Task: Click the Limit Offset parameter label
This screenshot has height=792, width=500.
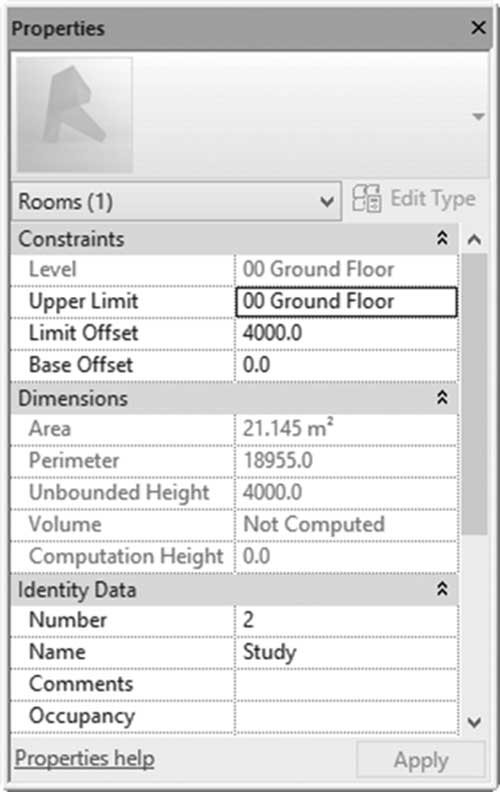Action: click(83, 333)
